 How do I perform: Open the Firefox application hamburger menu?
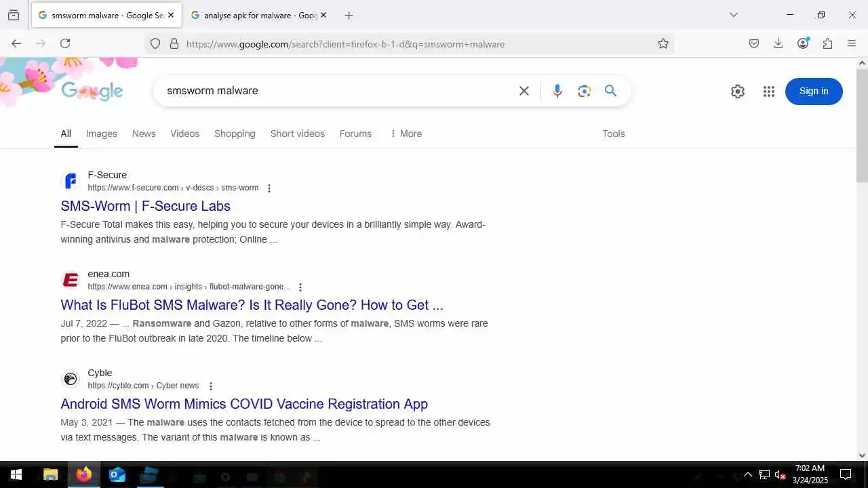pyautogui.click(x=852, y=43)
